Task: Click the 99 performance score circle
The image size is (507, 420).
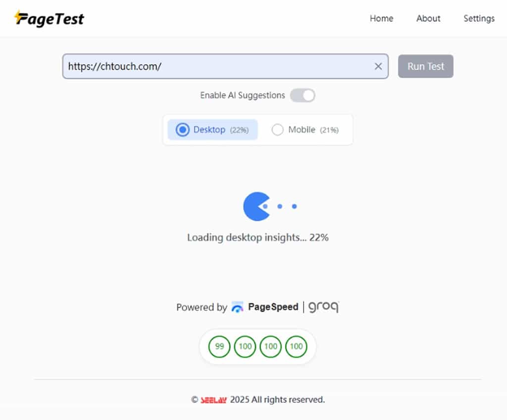Action: click(219, 347)
